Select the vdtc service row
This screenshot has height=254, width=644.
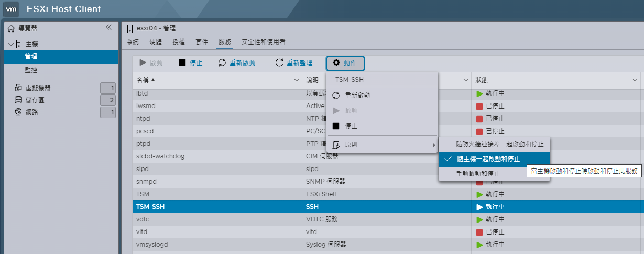tap(388, 219)
